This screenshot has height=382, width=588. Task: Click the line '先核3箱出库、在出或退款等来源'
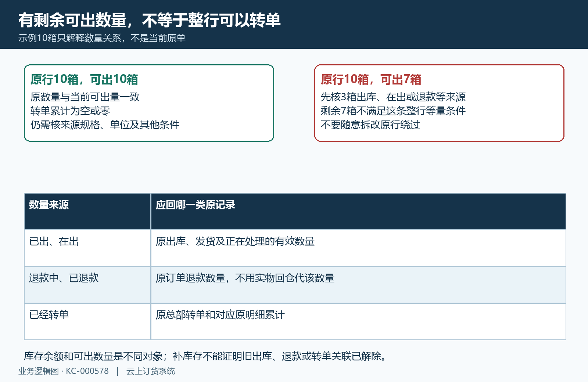393,97
